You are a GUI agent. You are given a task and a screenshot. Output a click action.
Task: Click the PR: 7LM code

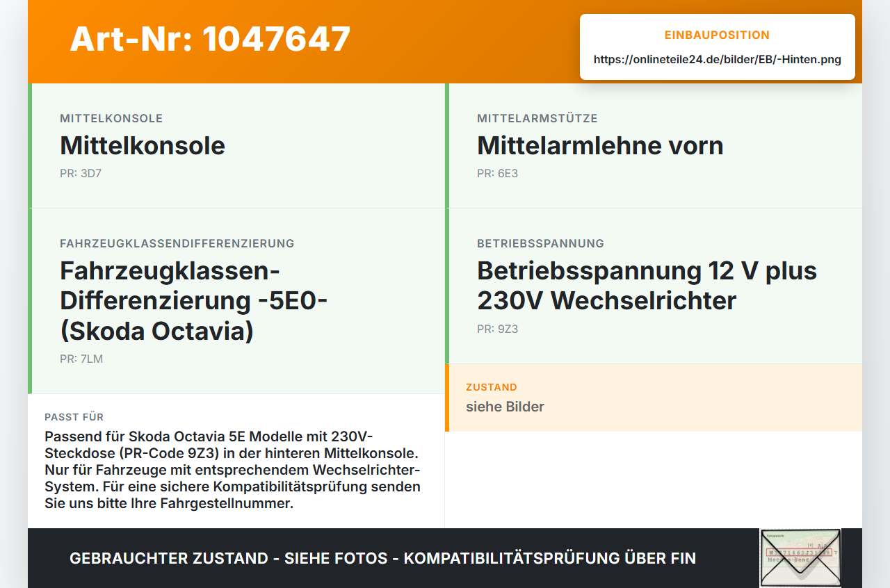(x=81, y=359)
